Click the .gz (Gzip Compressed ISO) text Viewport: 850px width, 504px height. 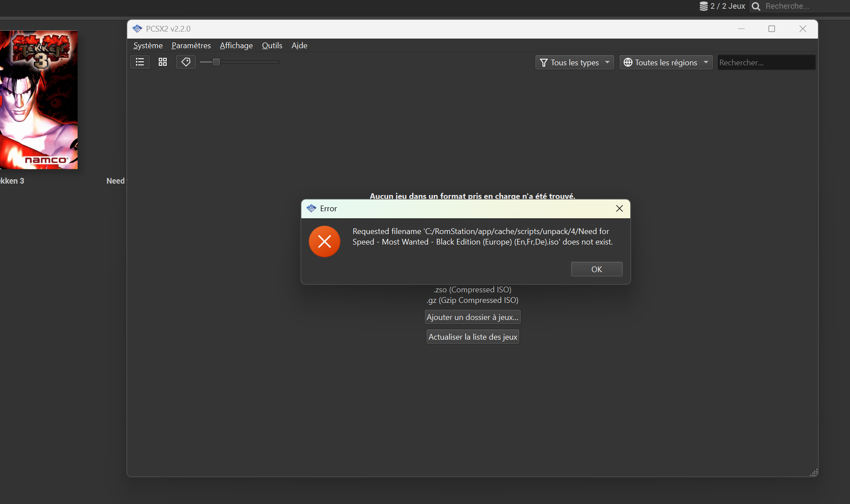472,300
